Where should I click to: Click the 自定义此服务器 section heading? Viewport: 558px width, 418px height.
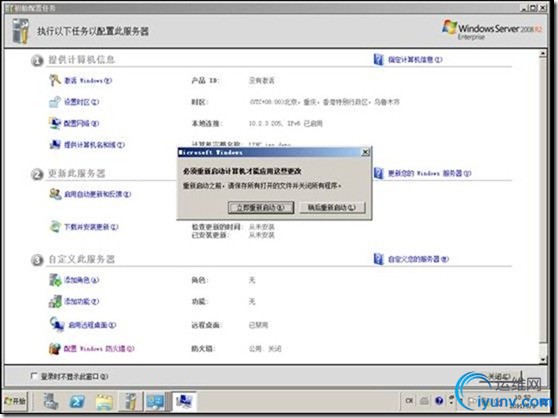81,259
